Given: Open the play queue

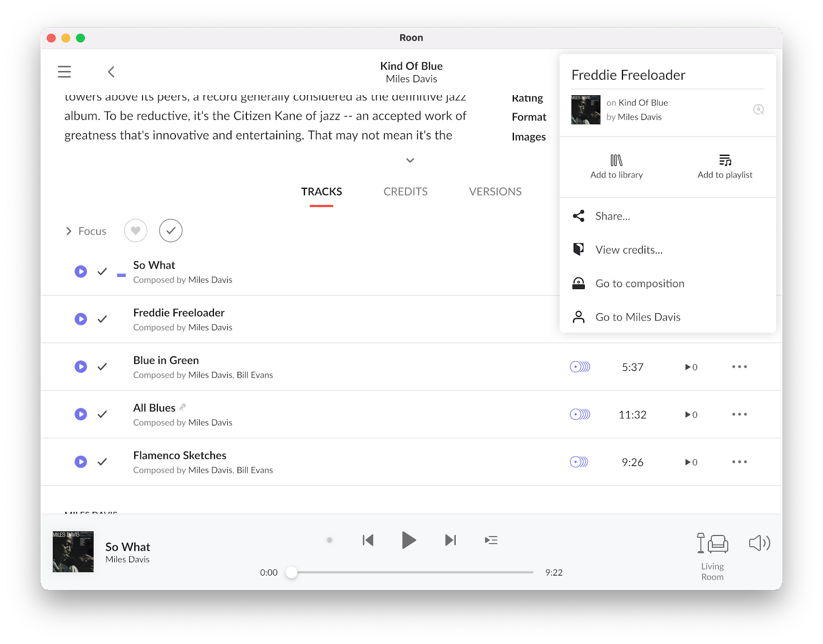Looking at the screenshot, I should (491, 540).
